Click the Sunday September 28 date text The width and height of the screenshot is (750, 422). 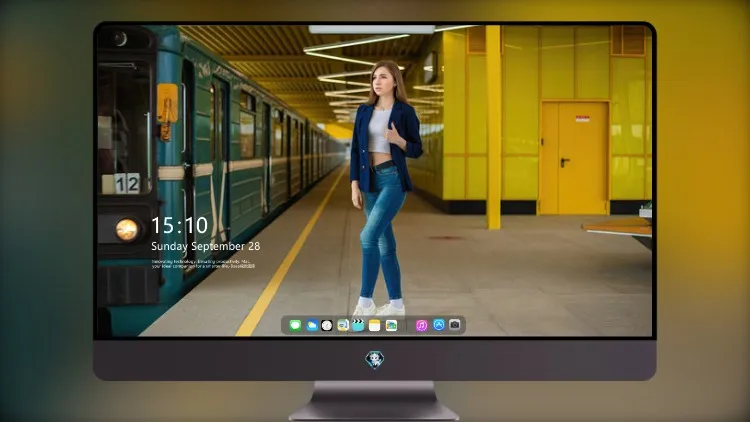coord(206,247)
